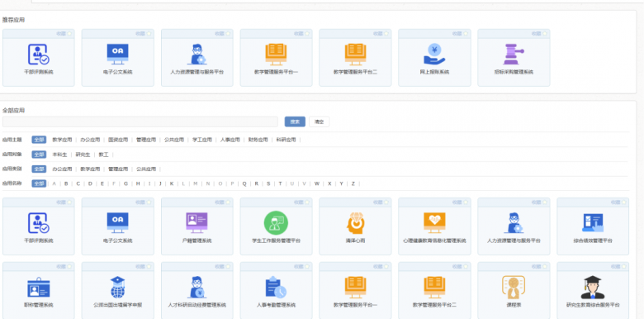Open 课程表 icon
This screenshot has height=319, width=644.
tap(514, 287)
